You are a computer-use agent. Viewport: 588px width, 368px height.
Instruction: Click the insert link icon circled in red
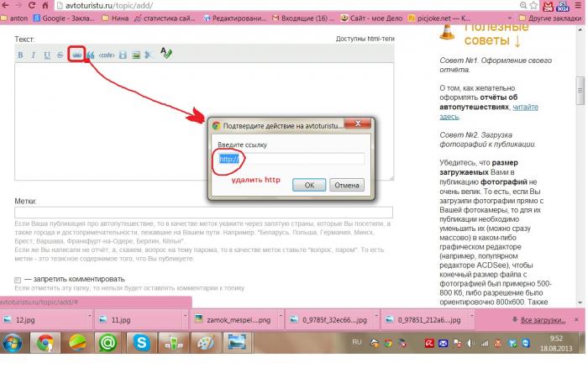pos(76,55)
